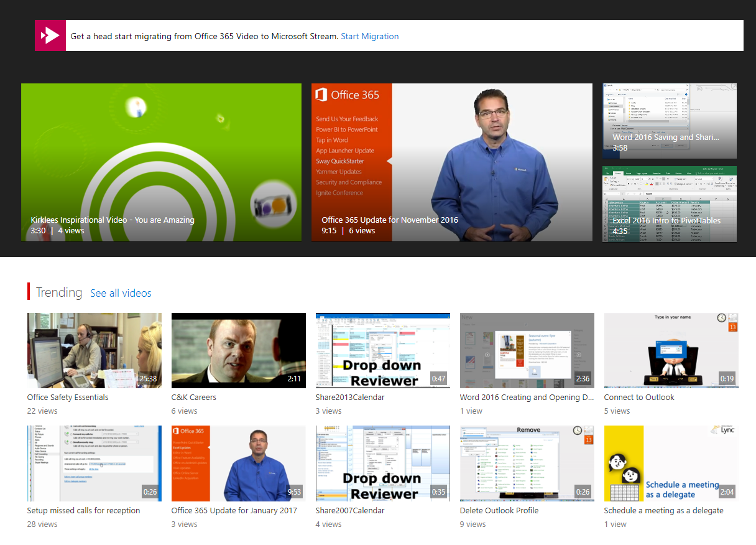Click the 28 views count text

42,524
